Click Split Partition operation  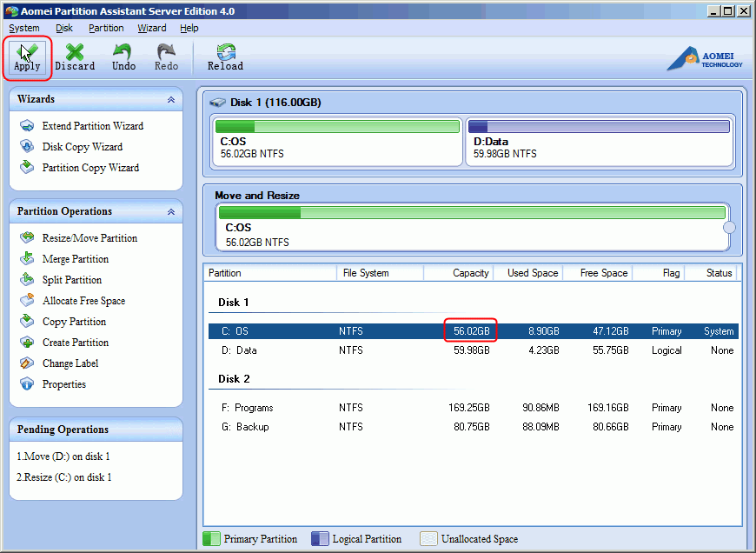[71, 280]
